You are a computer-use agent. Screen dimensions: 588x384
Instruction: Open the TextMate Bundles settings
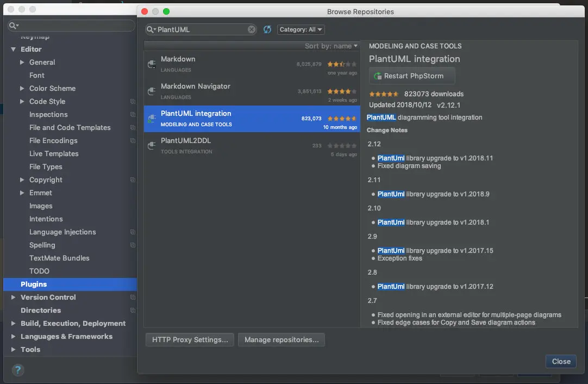(59, 258)
